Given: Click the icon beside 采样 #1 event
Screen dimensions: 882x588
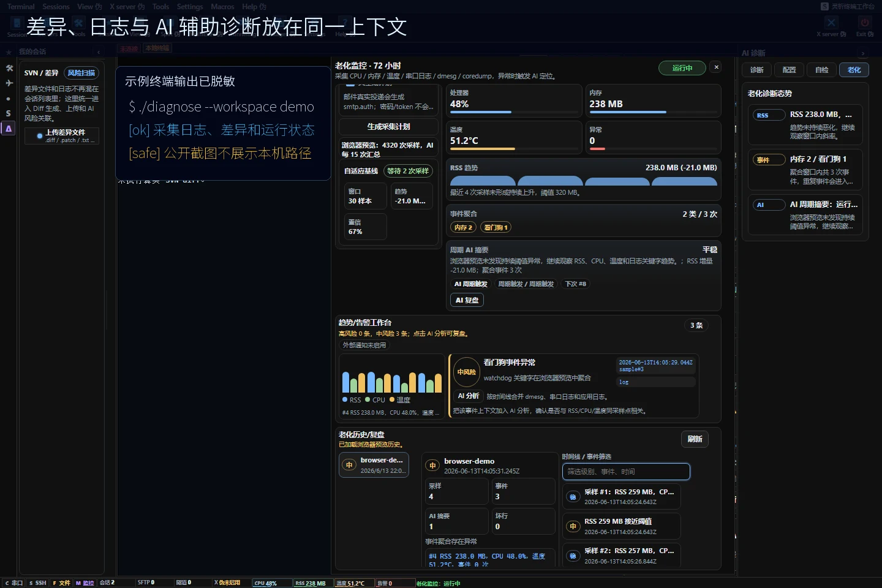Looking at the screenshot, I should [x=573, y=497].
